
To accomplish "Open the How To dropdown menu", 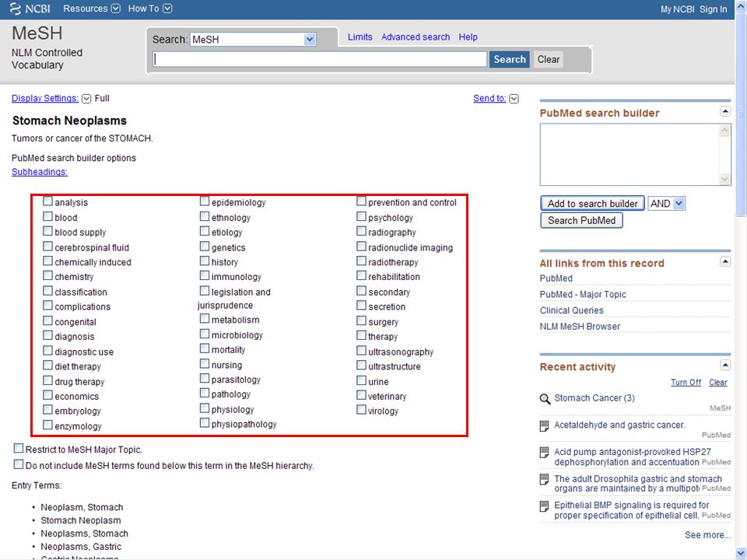I will (x=167, y=9).
